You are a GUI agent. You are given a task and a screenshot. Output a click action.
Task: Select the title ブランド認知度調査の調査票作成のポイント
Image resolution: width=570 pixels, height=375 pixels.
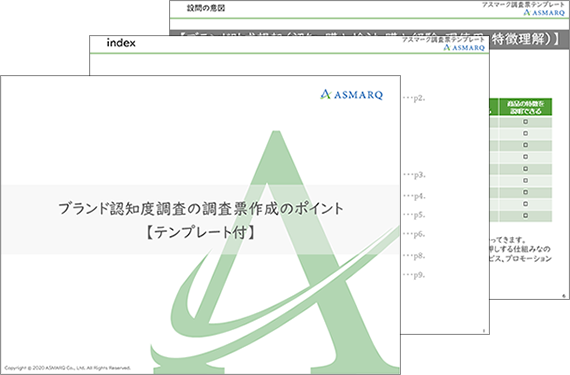[201, 208]
